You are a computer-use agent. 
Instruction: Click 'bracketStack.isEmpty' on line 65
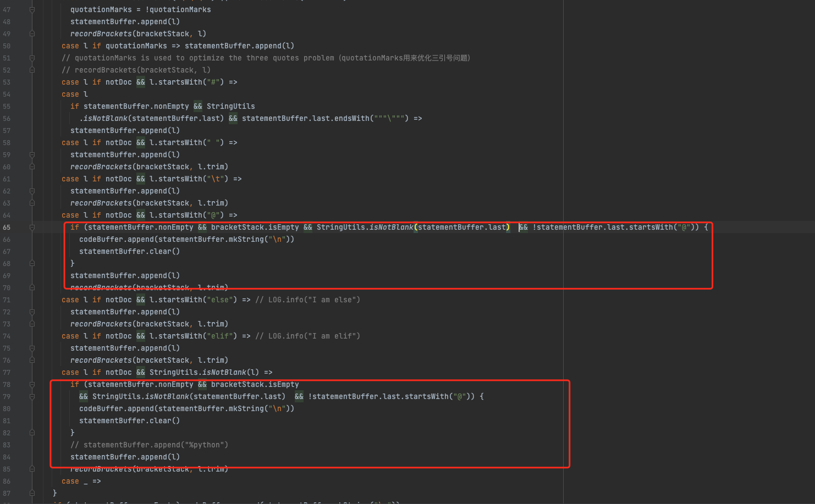(255, 228)
